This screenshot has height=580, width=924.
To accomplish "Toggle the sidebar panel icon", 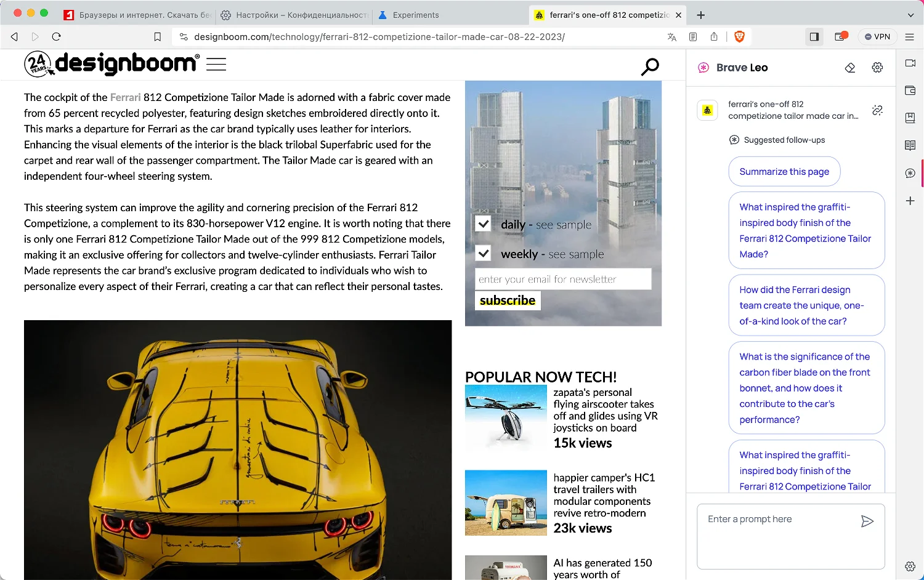I will 814,37.
